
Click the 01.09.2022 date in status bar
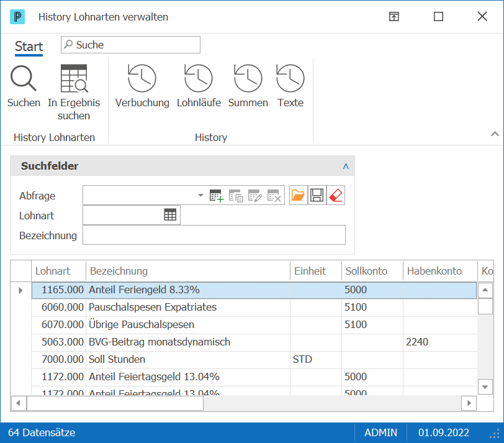(x=444, y=432)
